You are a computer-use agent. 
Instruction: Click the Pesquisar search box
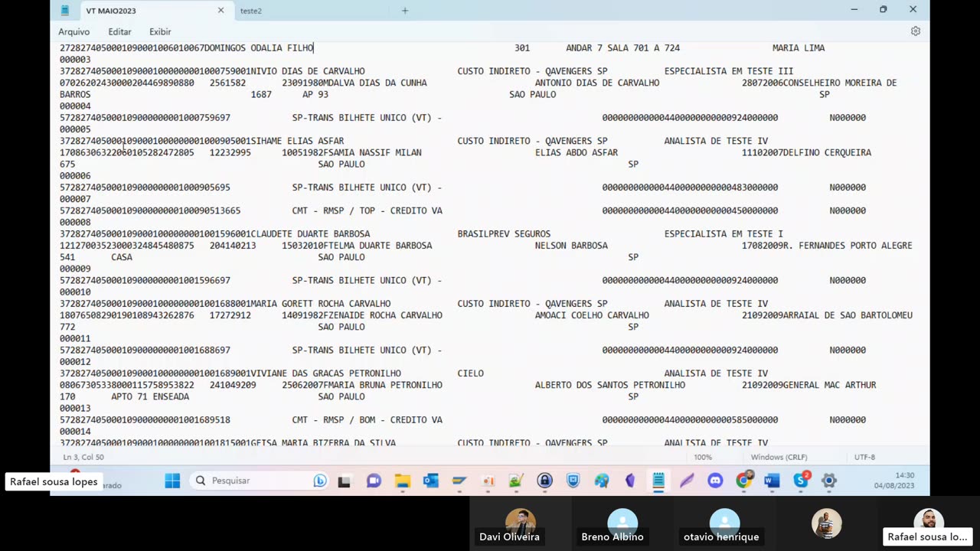point(259,481)
